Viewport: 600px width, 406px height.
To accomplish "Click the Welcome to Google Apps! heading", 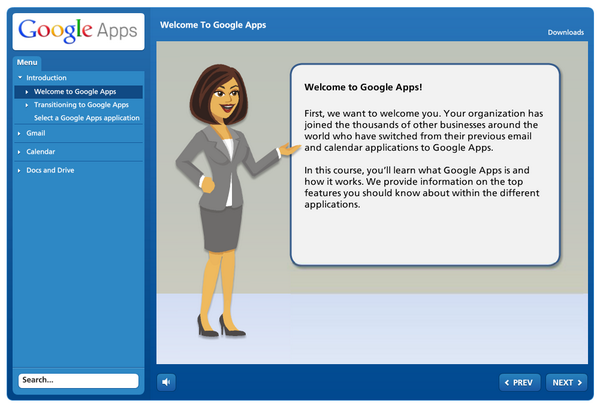I will click(363, 87).
